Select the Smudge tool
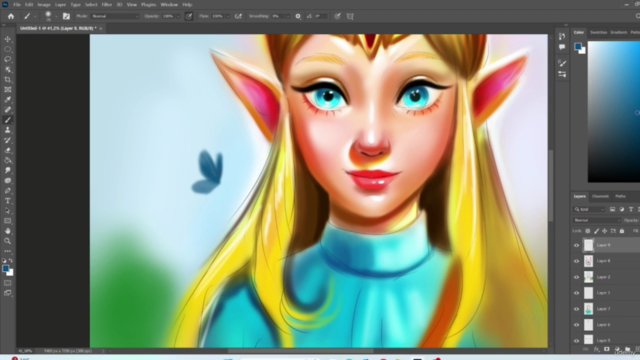640x360 pixels. 8,171
